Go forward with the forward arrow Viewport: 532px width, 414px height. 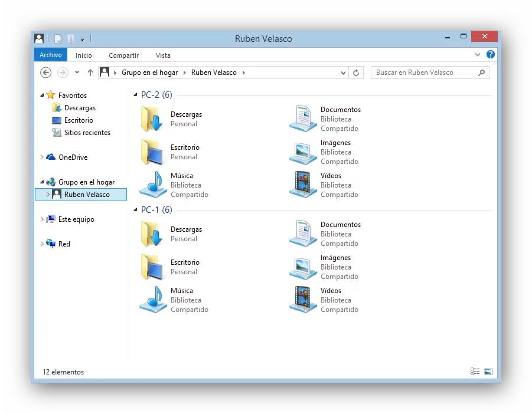pos(63,73)
